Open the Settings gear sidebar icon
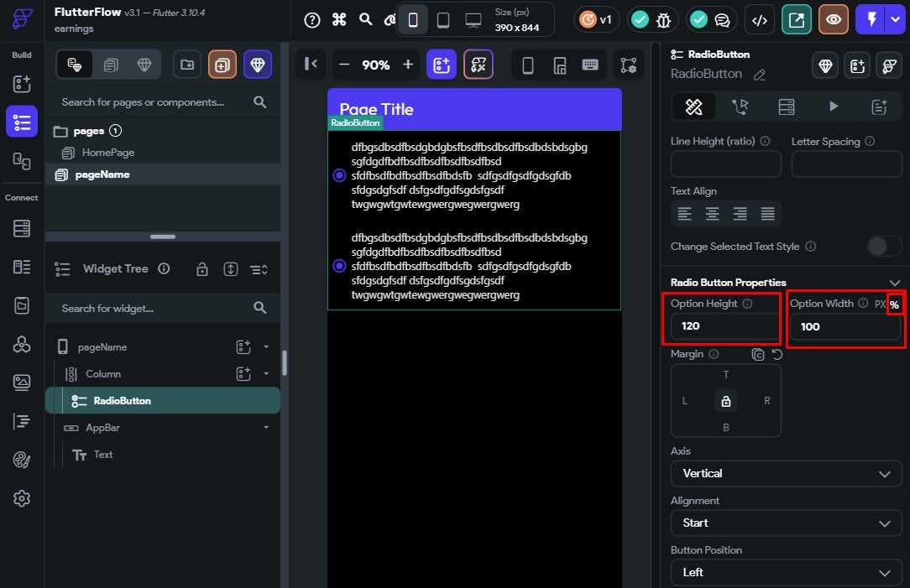This screenshot has width=910, height=588. pos(22,498)
